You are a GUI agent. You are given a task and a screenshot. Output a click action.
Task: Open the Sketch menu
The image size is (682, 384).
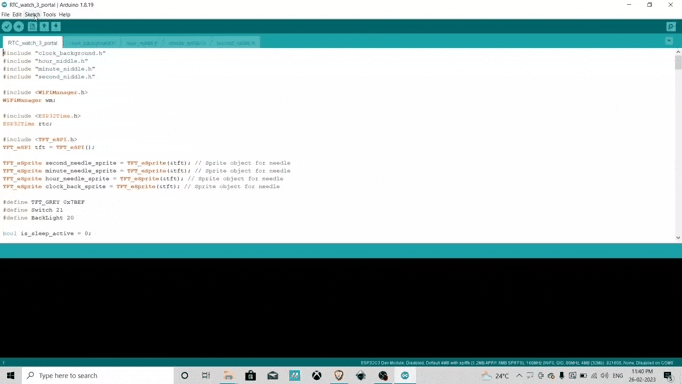[32, 14]
